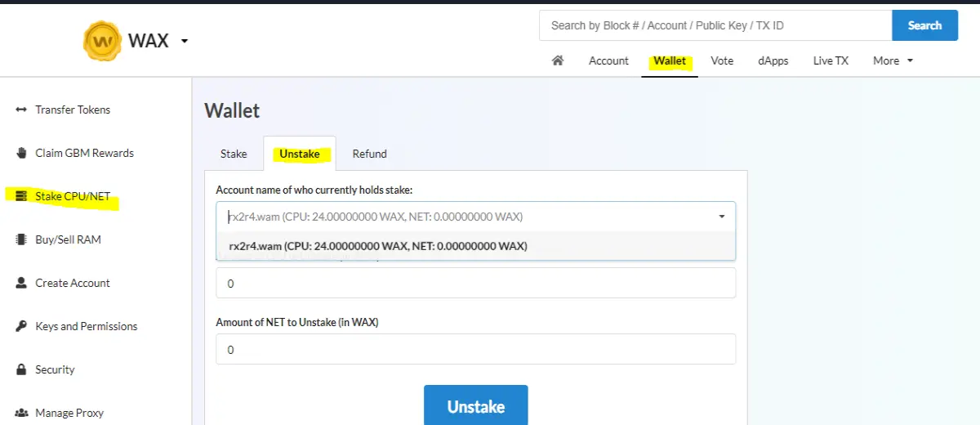Viewport: 980px width, 425px height.
Task: Click the Transfer Tokens arrows icon
Action: point(21,110)
